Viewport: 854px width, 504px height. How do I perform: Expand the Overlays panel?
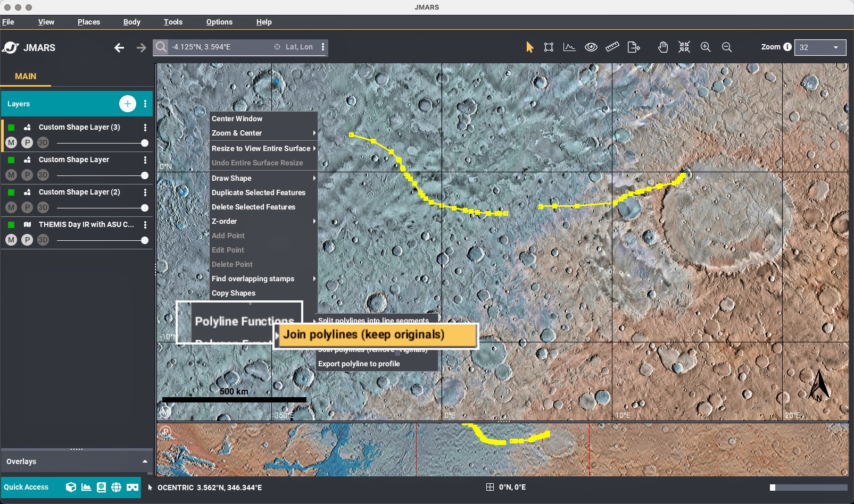coord(145,461)
